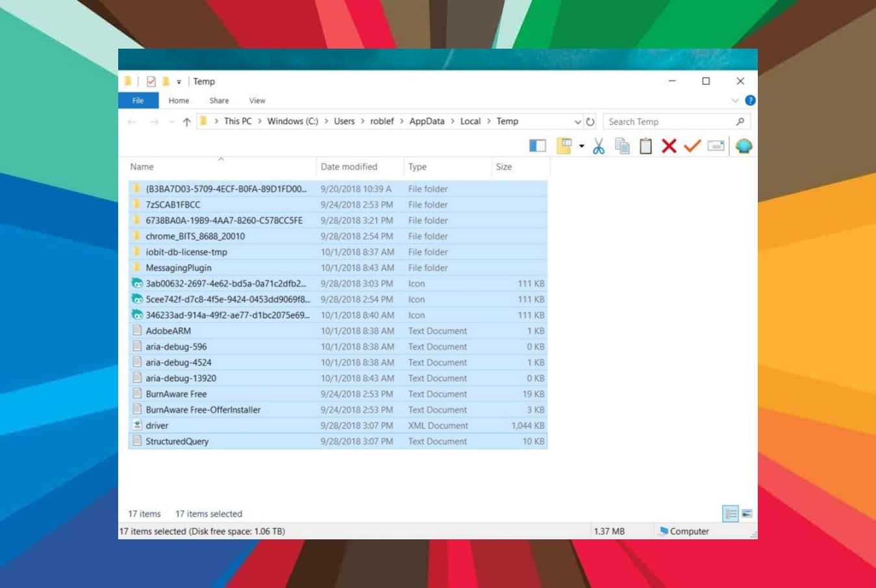Select the iobit-db-license-tmp folder
Screen dimensions: 876x588
[338, 252]
